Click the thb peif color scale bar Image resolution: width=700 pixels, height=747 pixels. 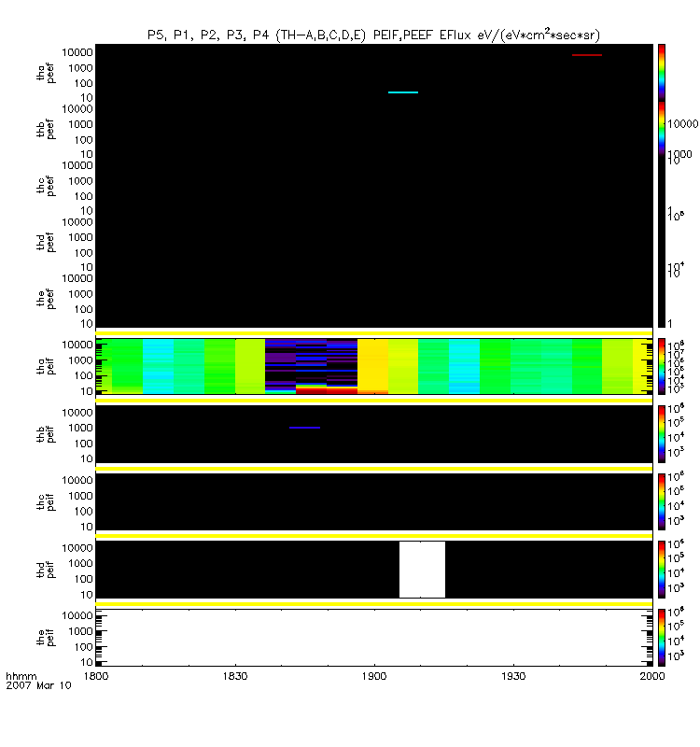pyautogui.click(x=662, y=432)
